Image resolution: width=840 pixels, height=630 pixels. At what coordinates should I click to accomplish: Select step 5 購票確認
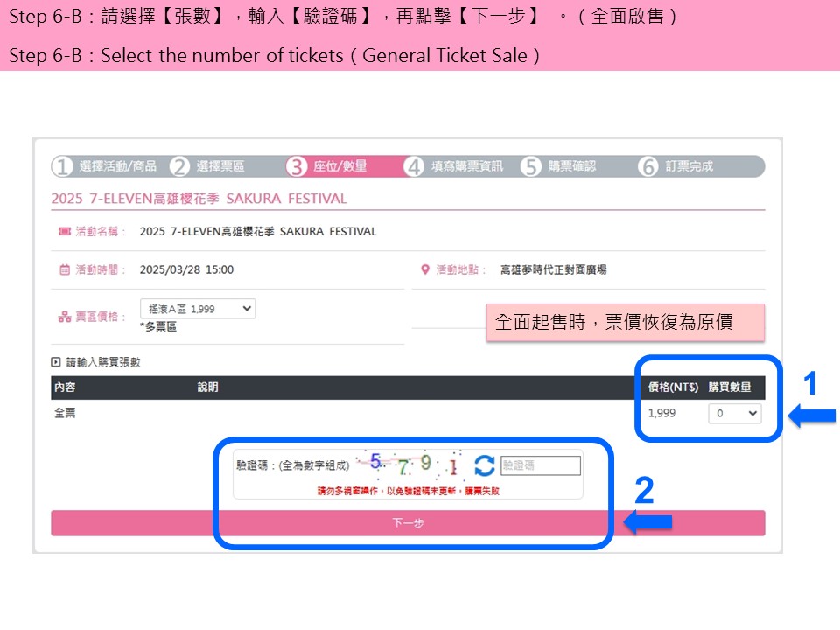click(558, 166)
